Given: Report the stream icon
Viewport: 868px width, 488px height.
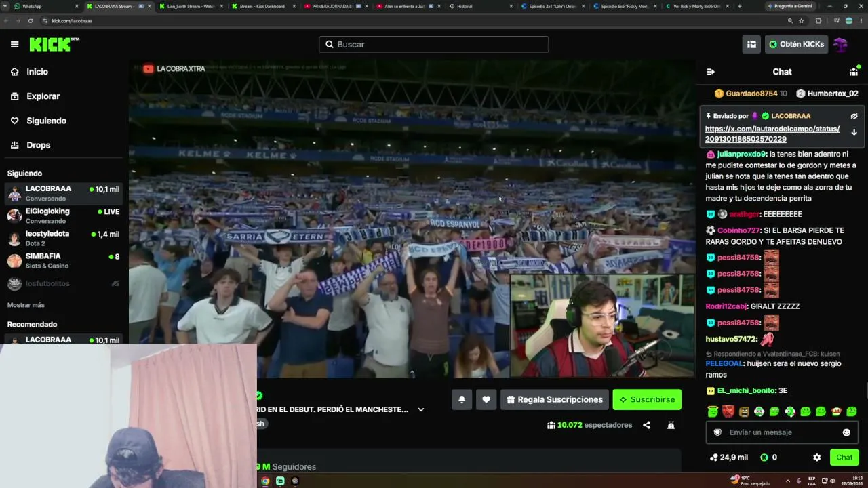Looking at the screenshot, I should pyautogui.click(x=671, y=425).
